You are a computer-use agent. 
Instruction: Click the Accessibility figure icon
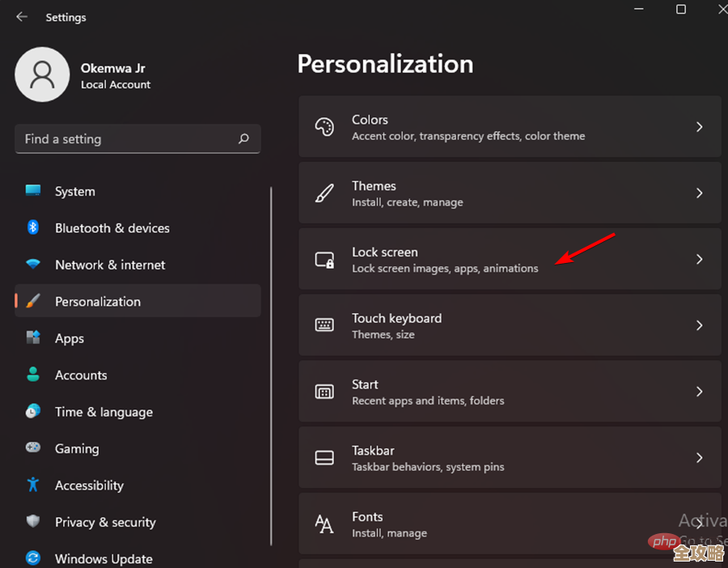click(x=32, y=485)
